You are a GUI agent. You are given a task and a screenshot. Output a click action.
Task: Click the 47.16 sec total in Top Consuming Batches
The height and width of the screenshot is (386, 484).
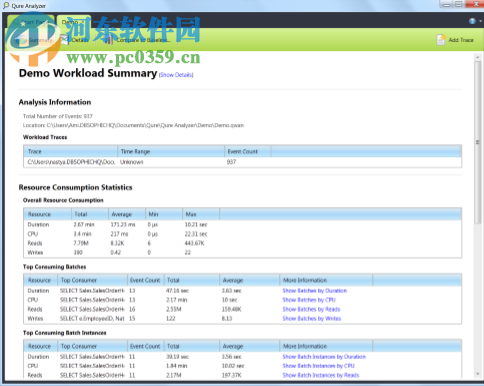pyautogui.click(x=177, y=291)
